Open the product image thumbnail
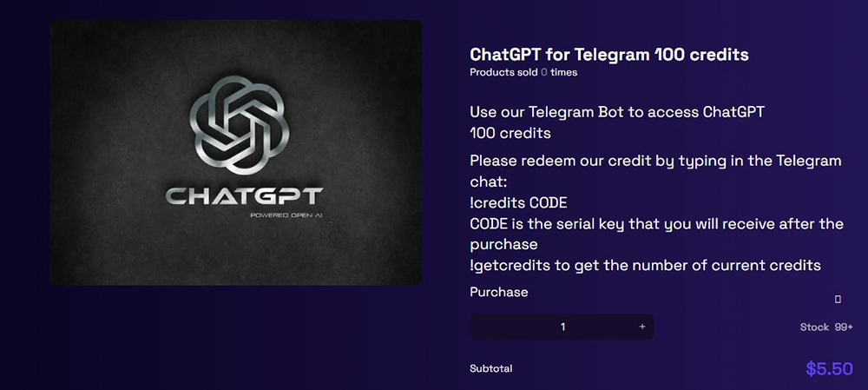Screen dimensions: 868x390 [236, 152]
